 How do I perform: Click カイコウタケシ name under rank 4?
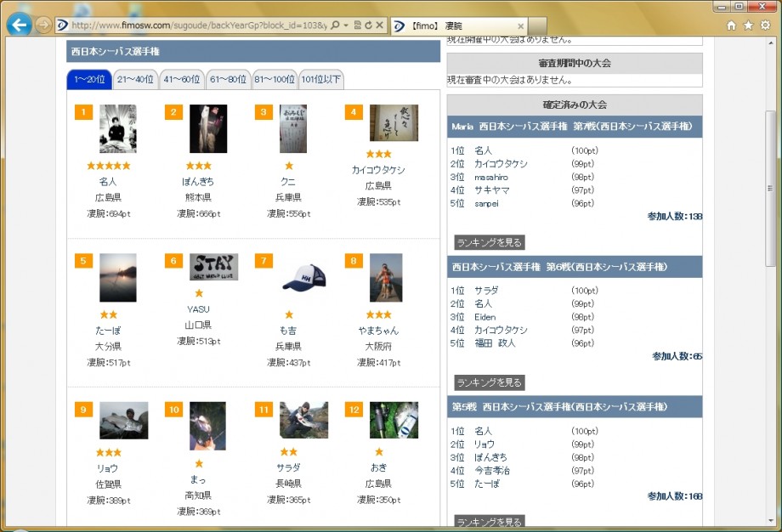[378, 170]
